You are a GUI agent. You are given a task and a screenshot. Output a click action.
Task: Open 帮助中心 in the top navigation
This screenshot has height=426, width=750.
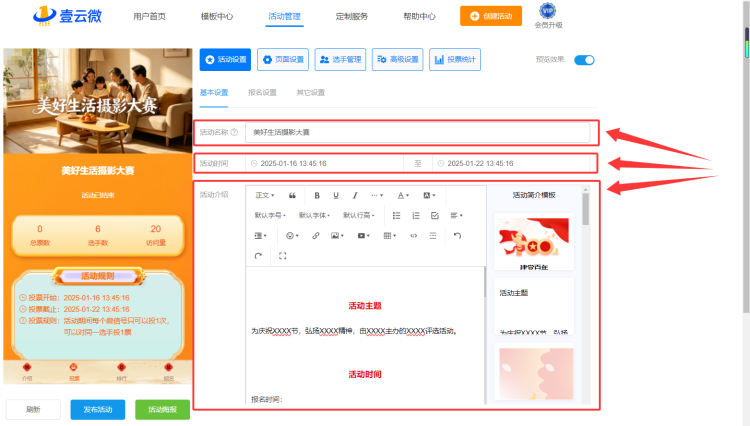419,16
